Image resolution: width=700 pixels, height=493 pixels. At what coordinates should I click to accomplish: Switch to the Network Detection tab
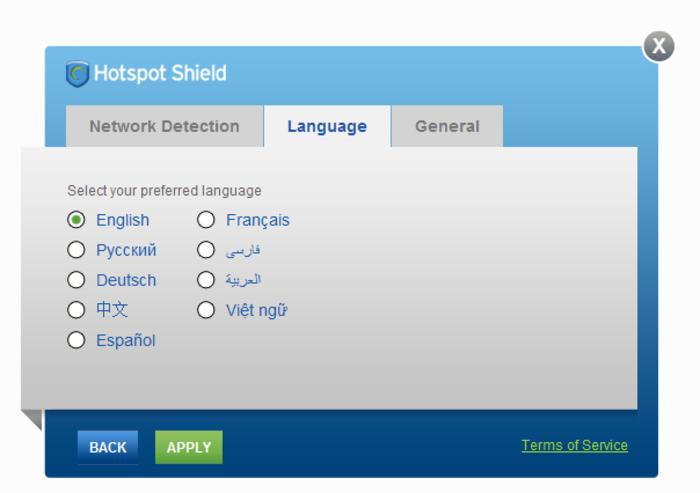164,126
